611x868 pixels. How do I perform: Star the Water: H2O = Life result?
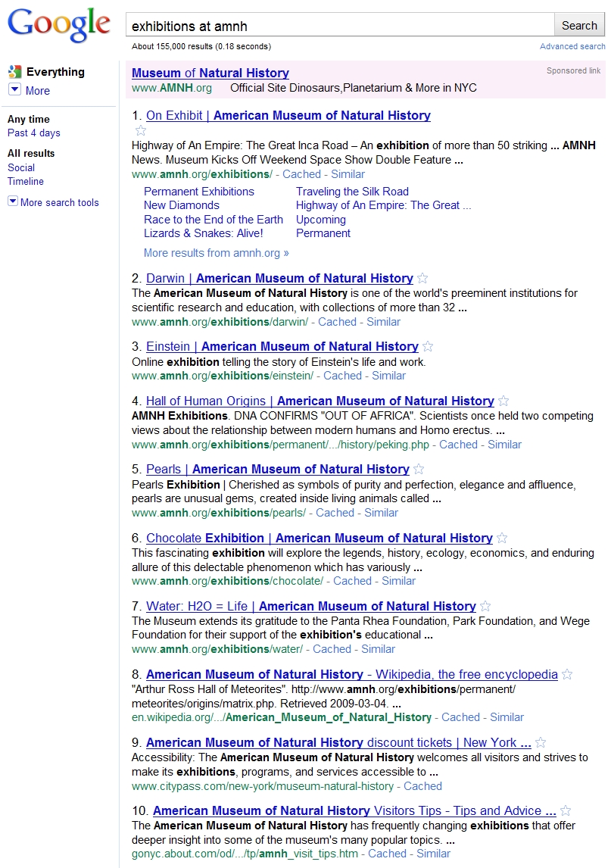485,606
